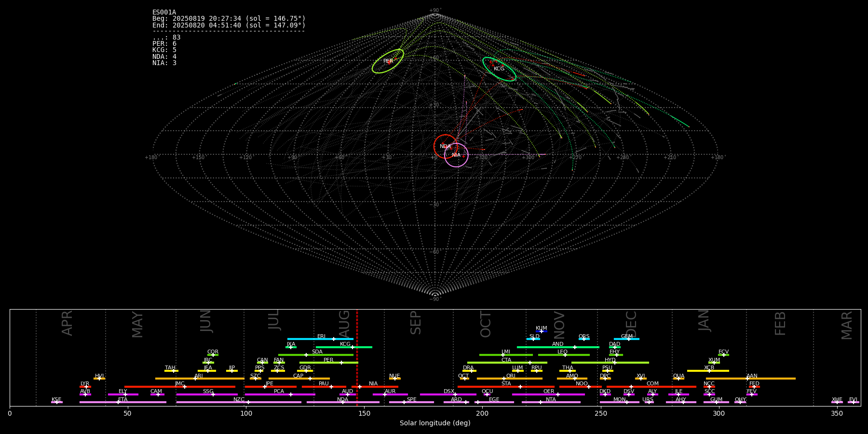
Task: Click the AAN shower bar in timeline
Action: coord(751,379)
